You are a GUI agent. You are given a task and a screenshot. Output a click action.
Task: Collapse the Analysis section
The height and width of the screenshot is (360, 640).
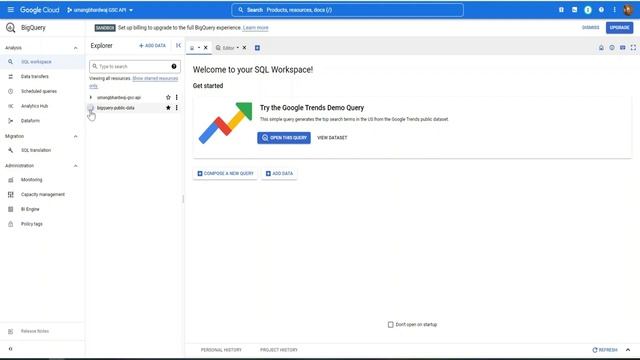76,48
